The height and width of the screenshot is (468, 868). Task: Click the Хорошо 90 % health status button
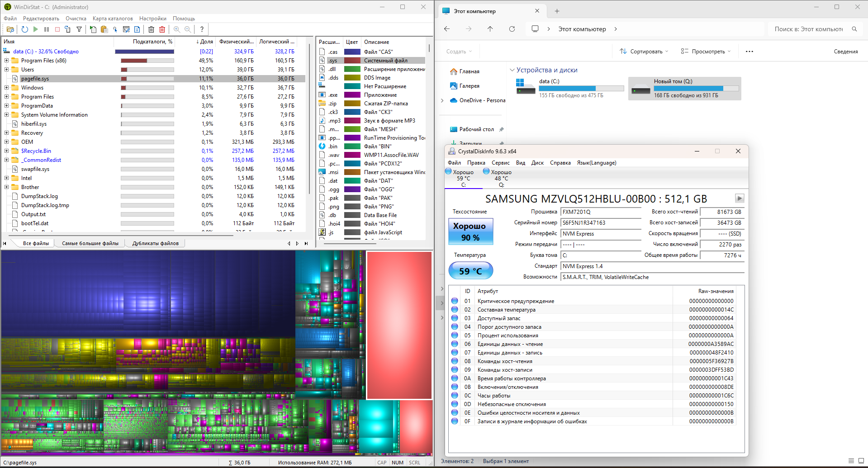[x=470, y=232]
